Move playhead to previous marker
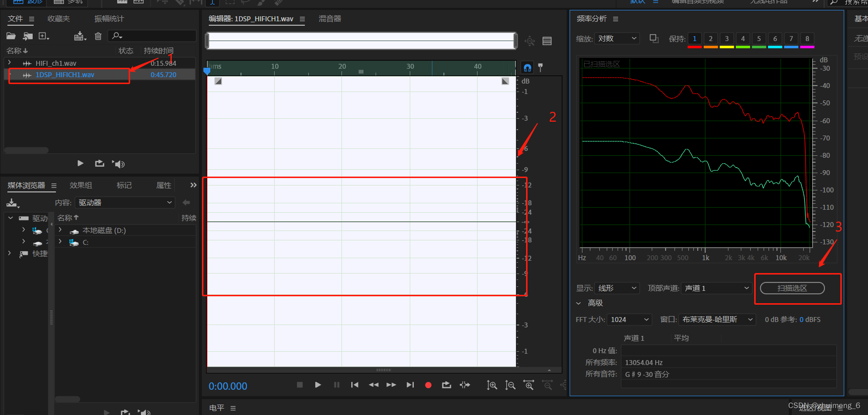The height and width of the screenshot is (415, 868). [355, 385]
